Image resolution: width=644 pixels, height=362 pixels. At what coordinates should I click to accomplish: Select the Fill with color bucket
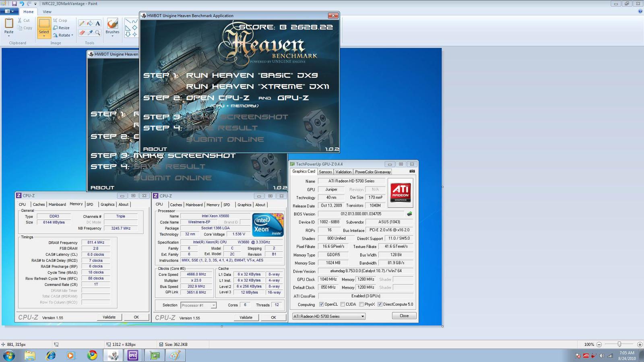pyautogui.click(x=90, y=23)
